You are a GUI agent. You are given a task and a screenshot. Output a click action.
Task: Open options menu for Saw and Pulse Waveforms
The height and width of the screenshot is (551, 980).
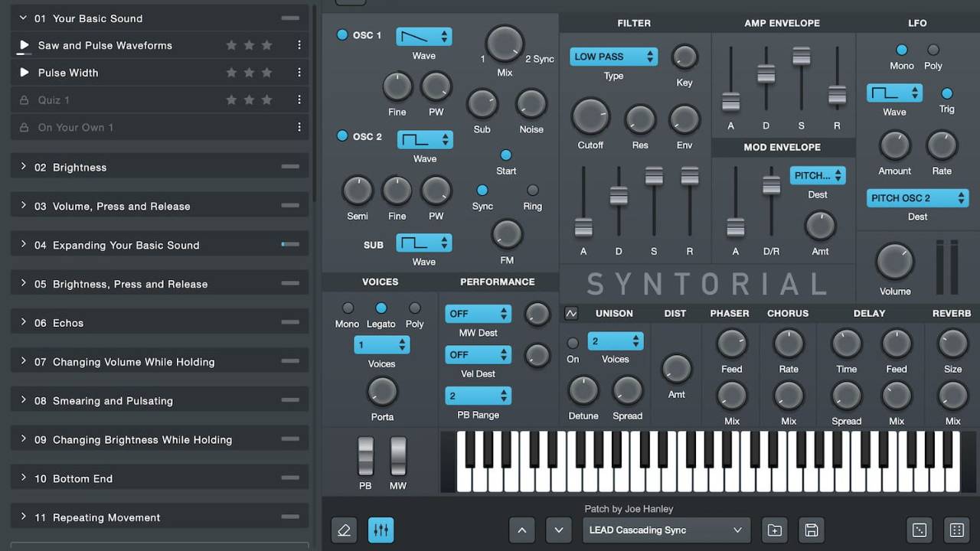coord(299,45)
